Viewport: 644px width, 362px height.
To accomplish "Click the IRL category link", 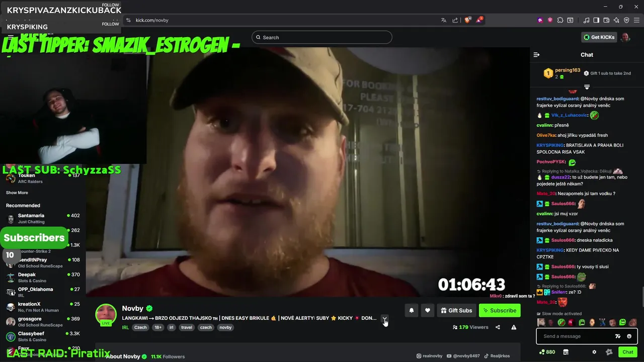I will [125, 327].
